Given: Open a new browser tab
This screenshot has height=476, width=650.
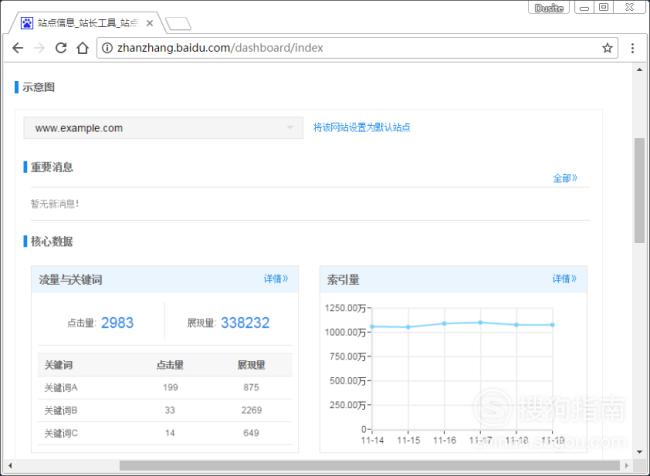Looking at the screenshot, I should [178, 24].
